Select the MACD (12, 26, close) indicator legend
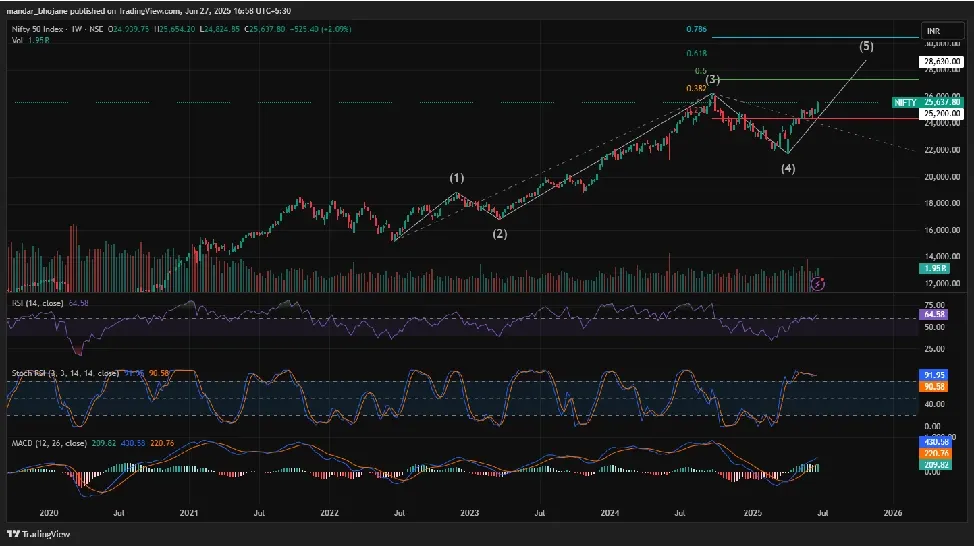 pyautogui.click(x=93, y=444)
